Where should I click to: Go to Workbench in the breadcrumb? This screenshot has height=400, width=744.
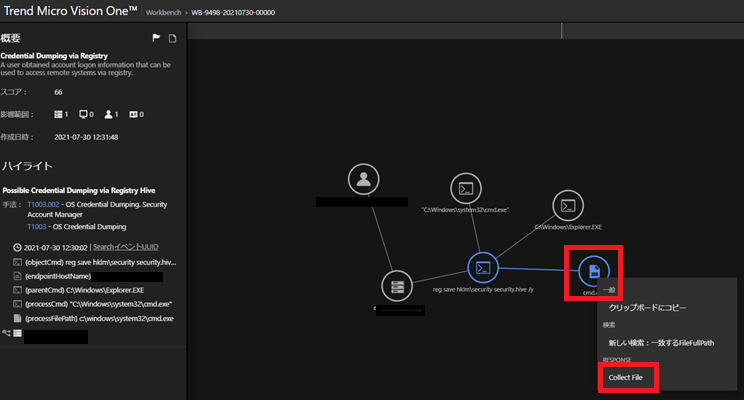(x=163, y=13)
